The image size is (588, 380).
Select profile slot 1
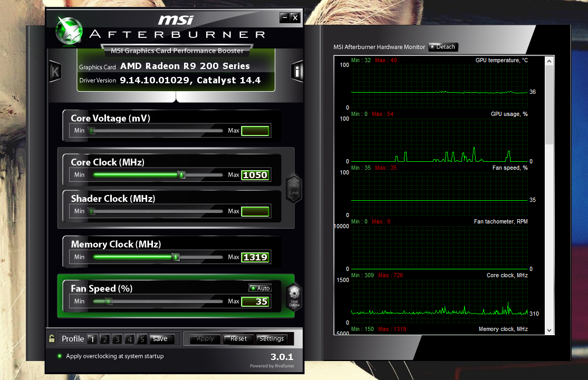click(92, 339)
